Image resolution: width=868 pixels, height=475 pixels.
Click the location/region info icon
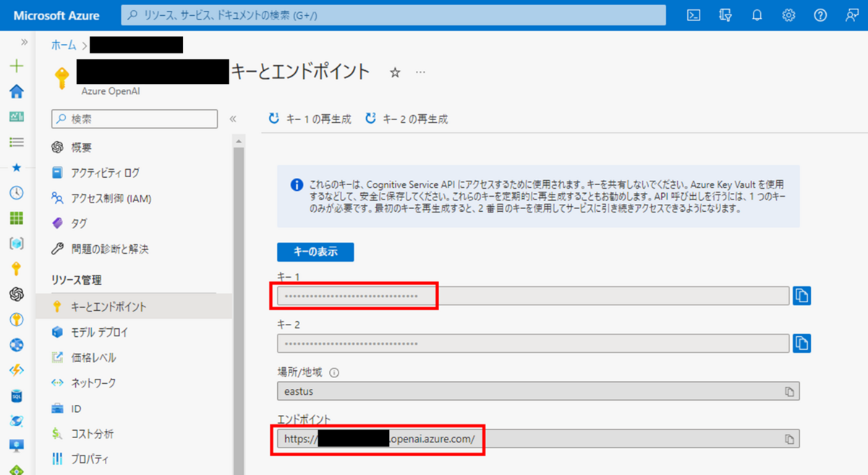click(334, 373)
